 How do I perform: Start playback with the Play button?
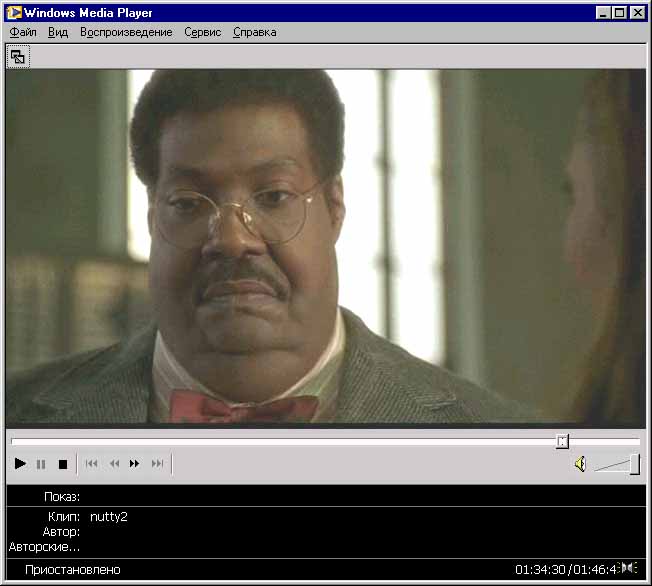click(20, 463)
